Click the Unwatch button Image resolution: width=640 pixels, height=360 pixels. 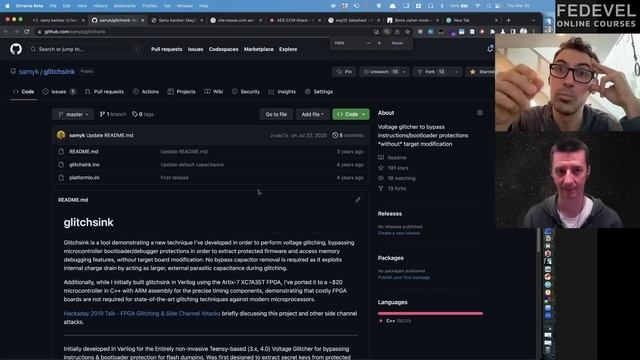tap(380, 72)
